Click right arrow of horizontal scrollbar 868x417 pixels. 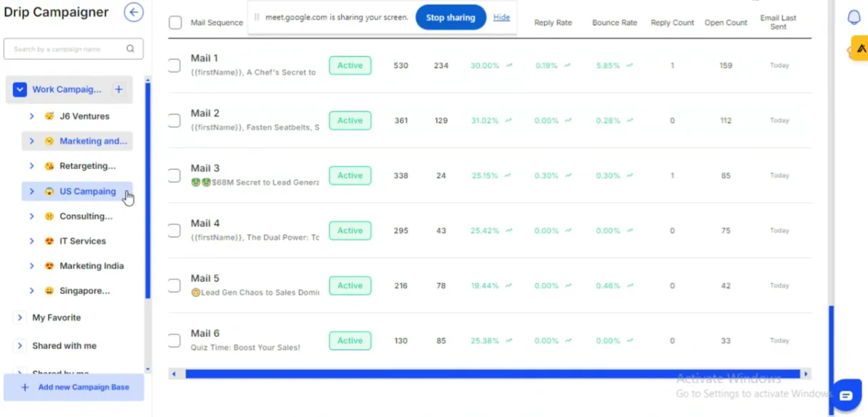click(x=806, y=373)
